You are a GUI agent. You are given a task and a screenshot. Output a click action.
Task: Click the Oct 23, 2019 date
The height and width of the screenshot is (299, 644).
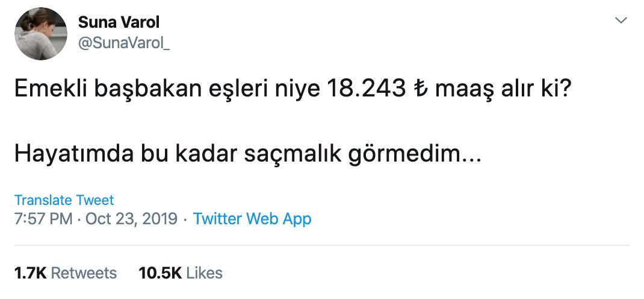131,219
